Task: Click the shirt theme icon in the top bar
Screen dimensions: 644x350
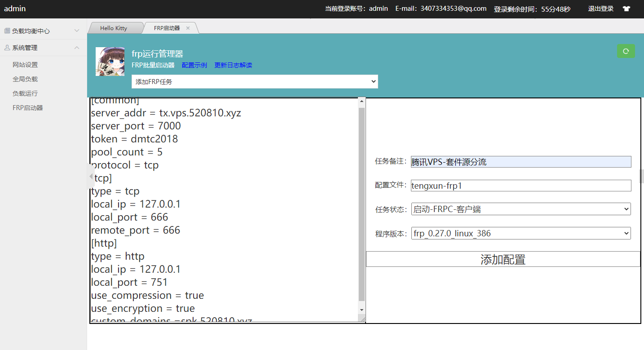Action: 626,8
